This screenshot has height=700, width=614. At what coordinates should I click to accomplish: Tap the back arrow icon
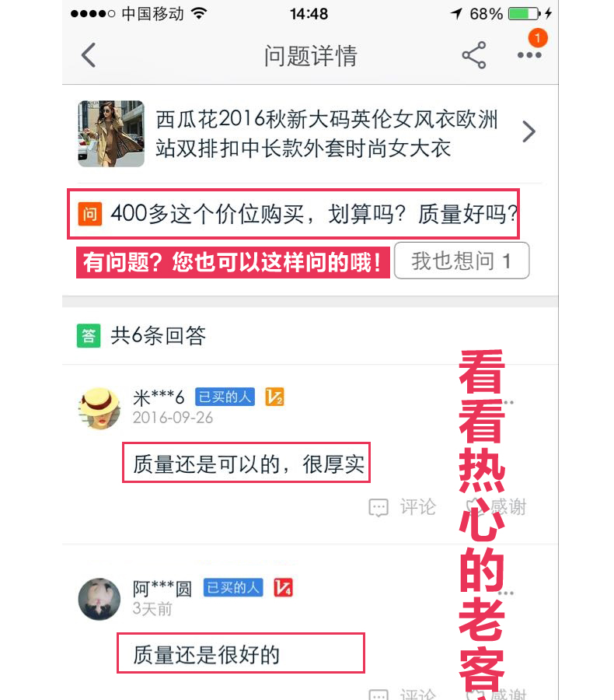pos(89,55)
